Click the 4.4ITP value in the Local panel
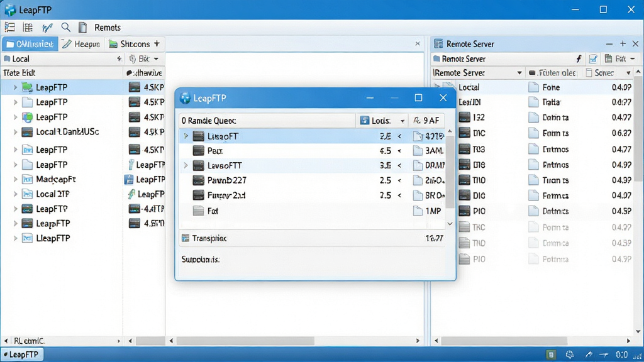Screen dimensions: 644x362 point(153,209)
